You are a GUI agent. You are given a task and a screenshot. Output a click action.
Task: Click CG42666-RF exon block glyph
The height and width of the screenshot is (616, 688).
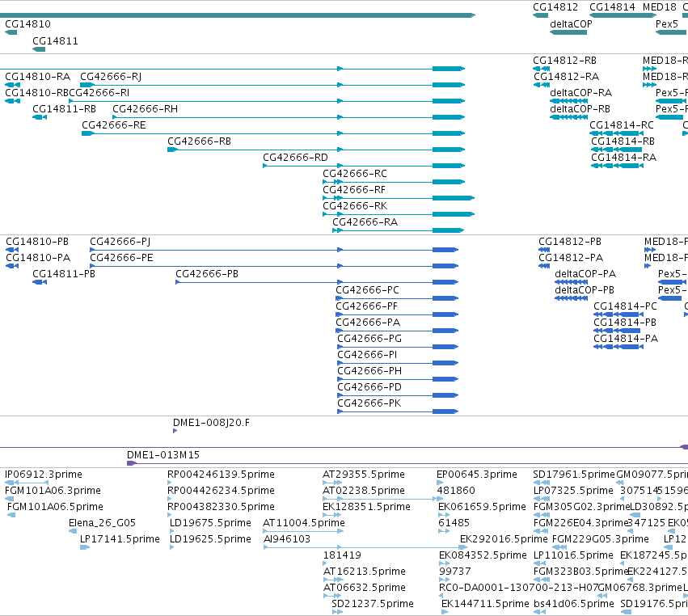pos(453,198)
